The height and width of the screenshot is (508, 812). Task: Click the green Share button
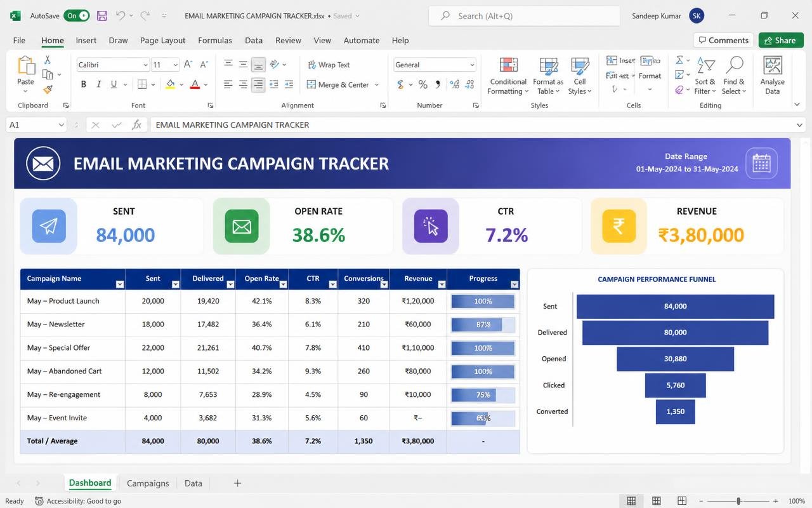[x=780, y=40]
